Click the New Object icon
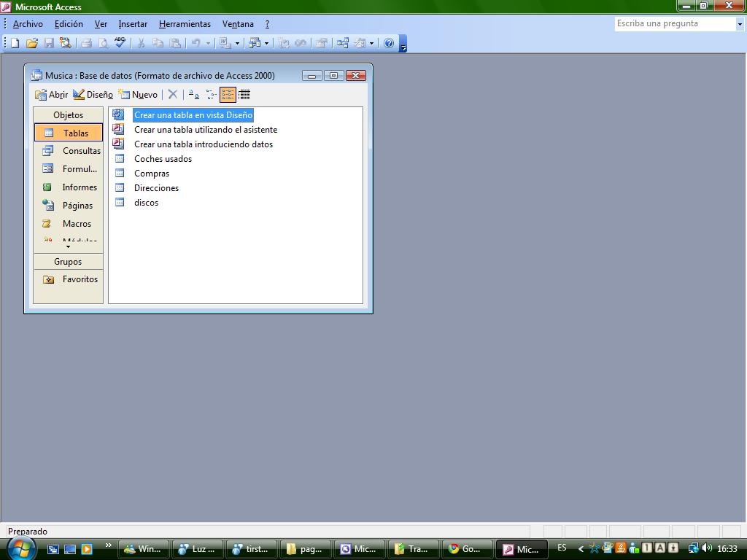The width and height of the screenshot is (747, 560). pos(360,43)
